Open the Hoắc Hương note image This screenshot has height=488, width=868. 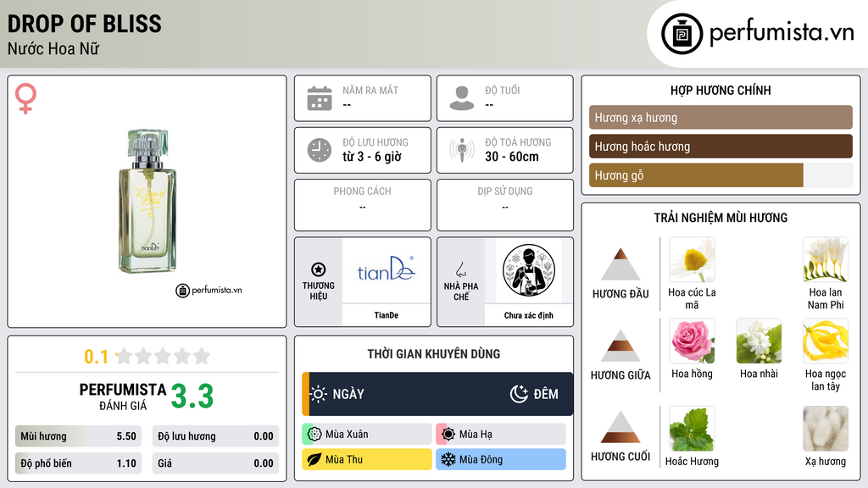click(692, 429)
